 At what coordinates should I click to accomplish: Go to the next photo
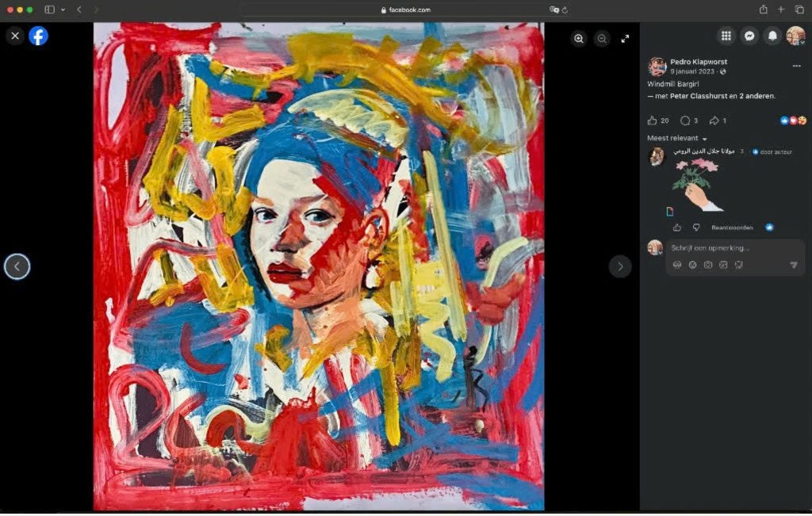tap(620, 266)
